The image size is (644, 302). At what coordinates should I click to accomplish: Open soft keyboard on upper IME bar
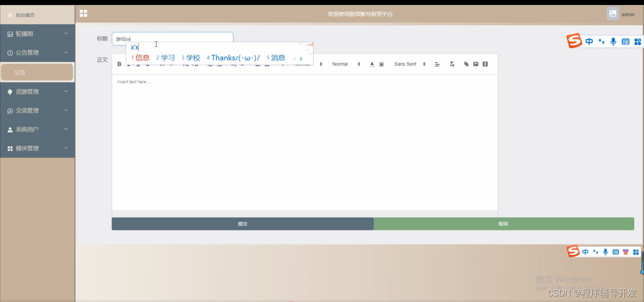coord(625,41)
